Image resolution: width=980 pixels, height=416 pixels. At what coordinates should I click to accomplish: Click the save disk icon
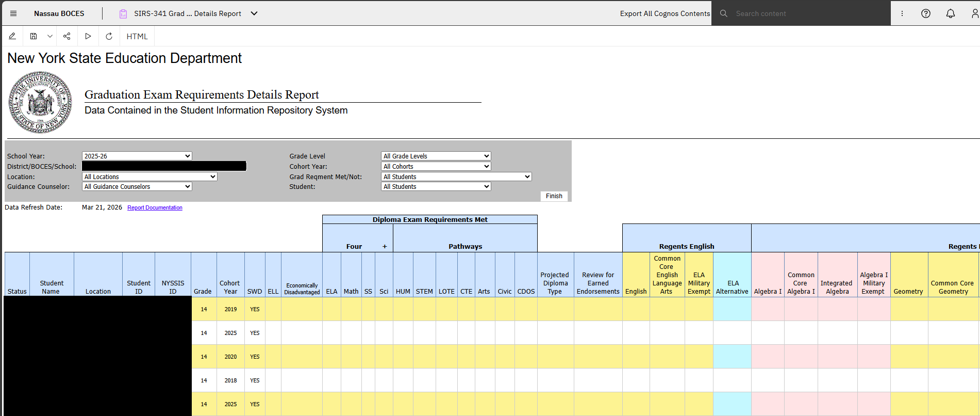tap(34, 36)
